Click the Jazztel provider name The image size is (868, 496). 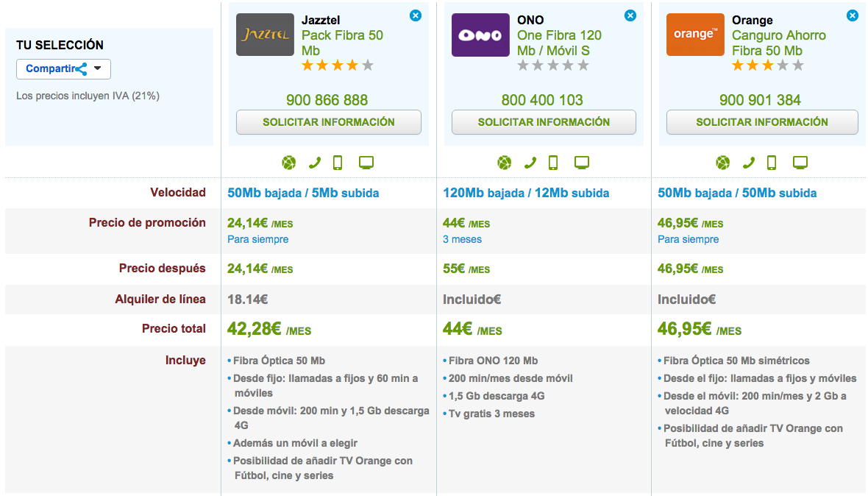point(321,20)
